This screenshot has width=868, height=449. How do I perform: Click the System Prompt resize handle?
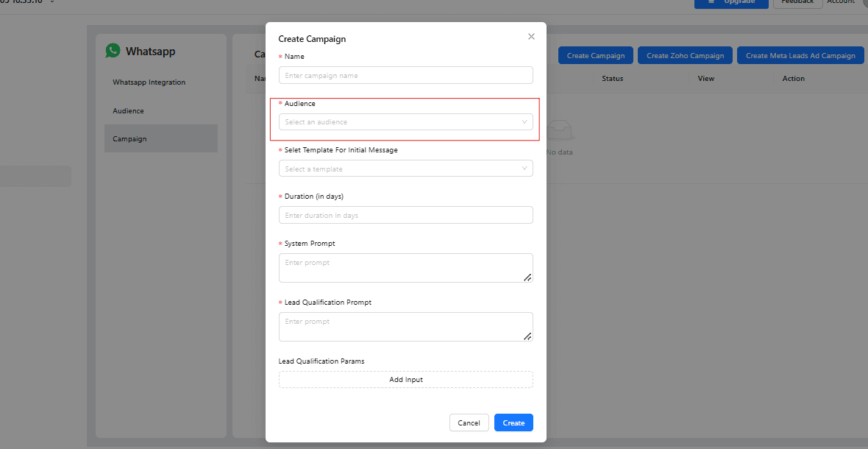pyautogui.click(x=527, y=277)
